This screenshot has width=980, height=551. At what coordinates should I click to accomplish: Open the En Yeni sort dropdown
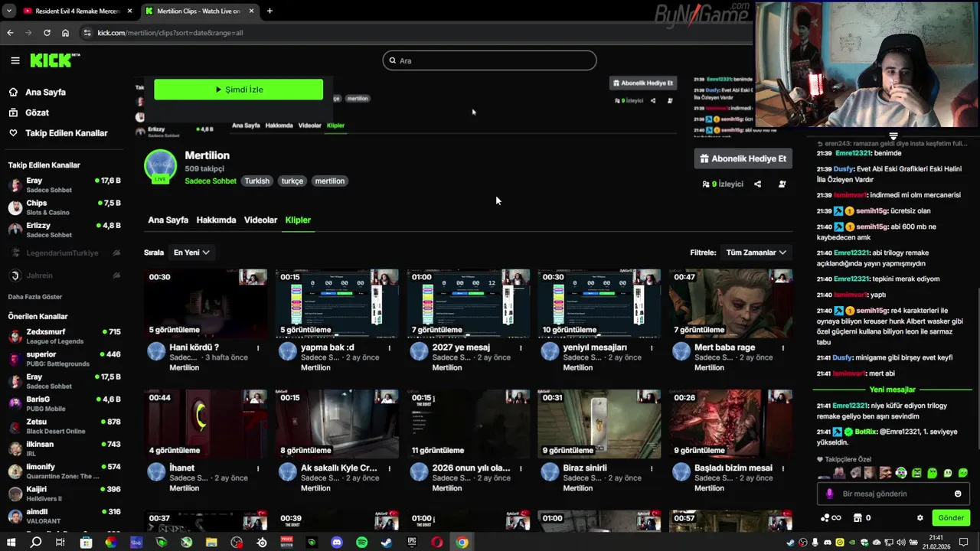pyautogui.click(x=191, y=253)
